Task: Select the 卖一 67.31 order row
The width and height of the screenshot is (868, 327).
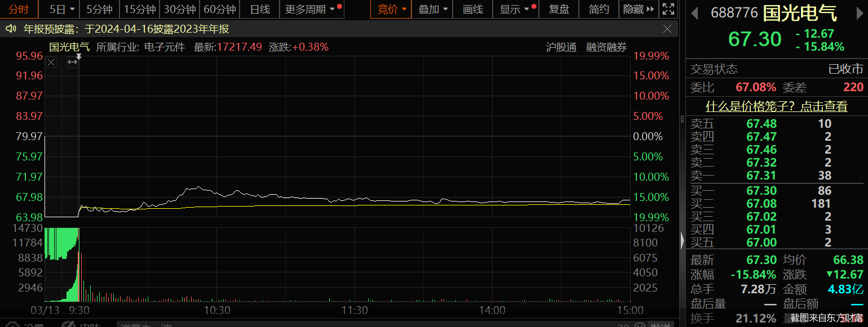Action: tap(777, 176)
